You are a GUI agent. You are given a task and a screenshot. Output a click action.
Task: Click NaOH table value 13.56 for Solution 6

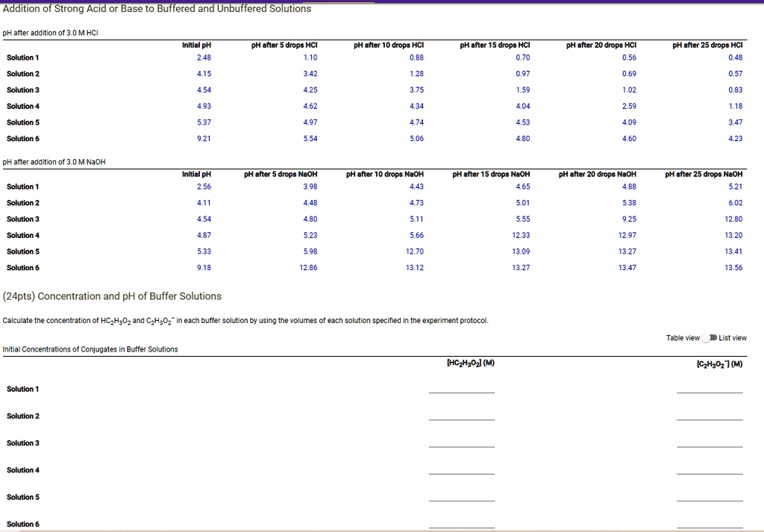pos(733,267)
